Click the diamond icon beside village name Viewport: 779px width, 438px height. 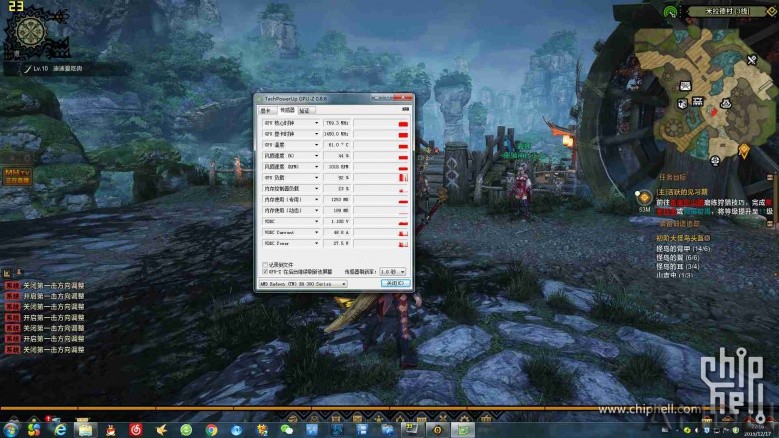772,11
